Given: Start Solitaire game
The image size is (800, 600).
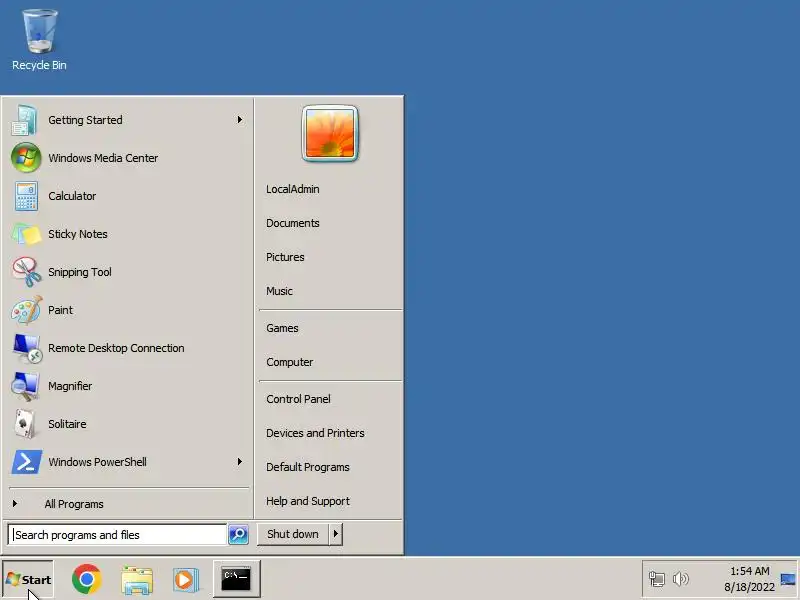Looking at the screenshot, I should [x=128, y=424].
